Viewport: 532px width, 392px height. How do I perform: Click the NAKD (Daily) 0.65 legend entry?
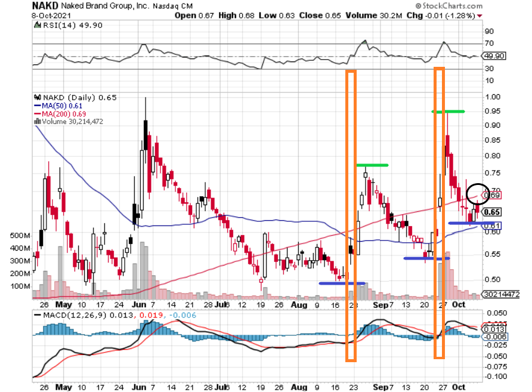[80, 98]
